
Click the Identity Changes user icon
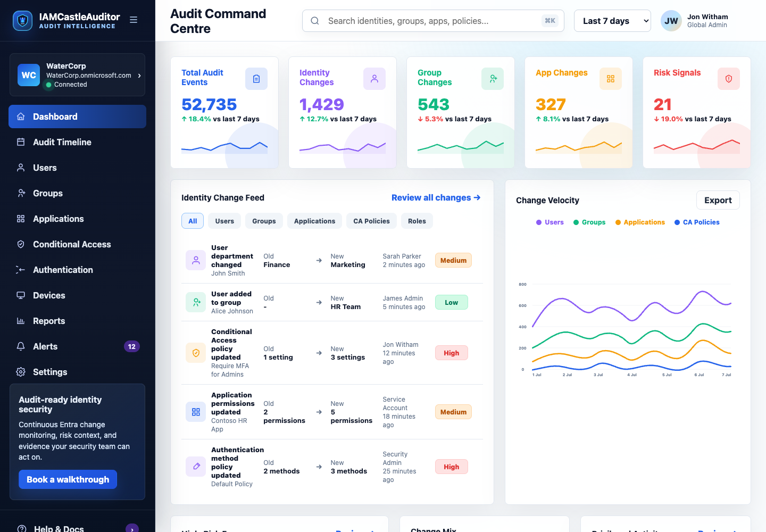[374, 79]
